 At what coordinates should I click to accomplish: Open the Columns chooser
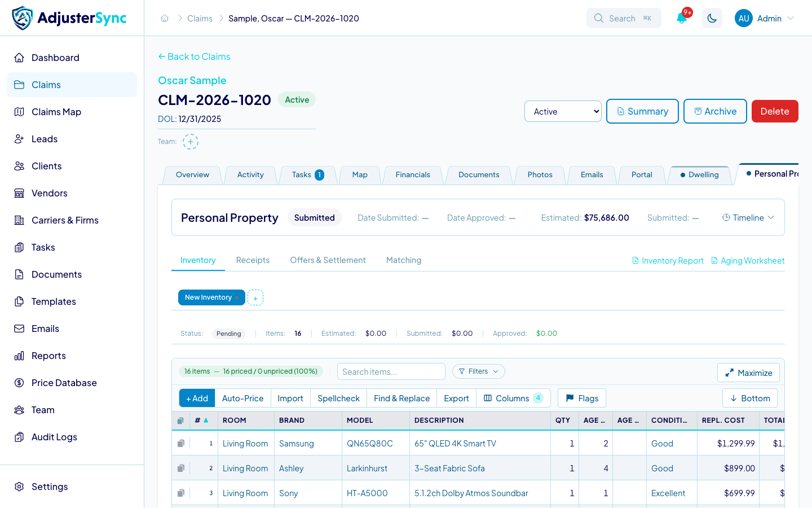click(513, 398)
